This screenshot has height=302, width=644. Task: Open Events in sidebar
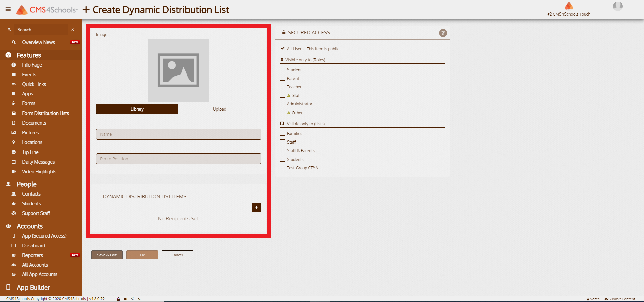tap(29, 75)
